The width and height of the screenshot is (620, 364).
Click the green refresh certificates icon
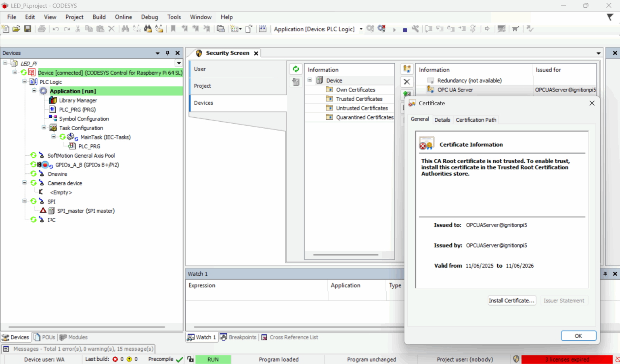click(296, 69)
